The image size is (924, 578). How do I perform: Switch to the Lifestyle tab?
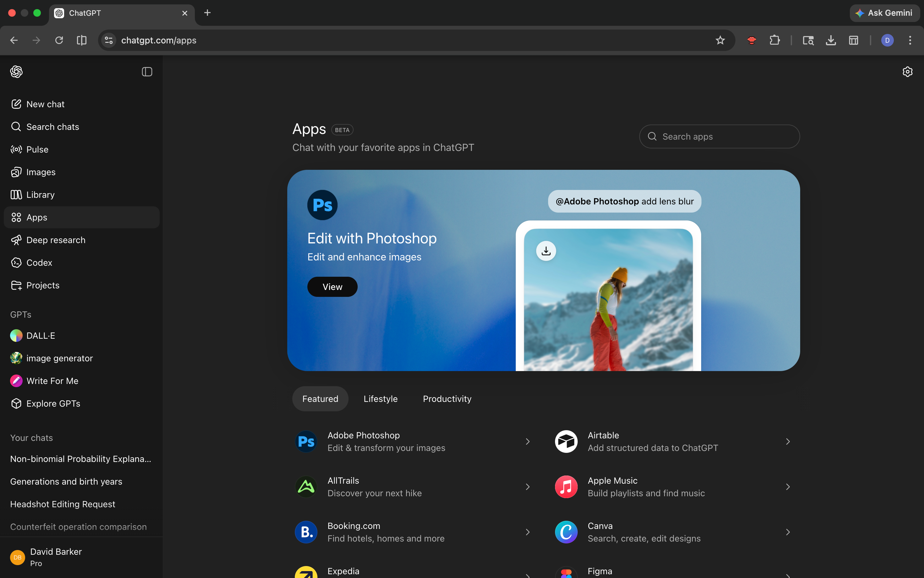[x=381, y=399]
